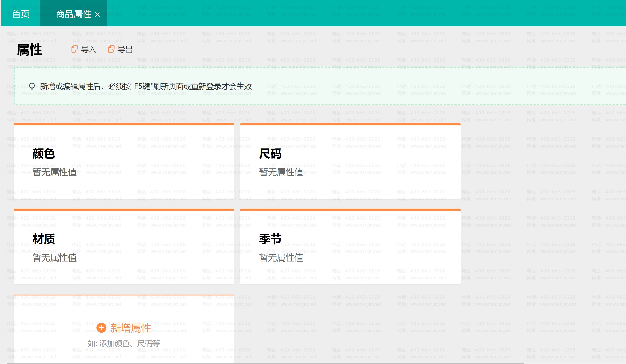Click the orange plus circle icon
The width and height of the screenshot is (626, 364).
[101, 328]
